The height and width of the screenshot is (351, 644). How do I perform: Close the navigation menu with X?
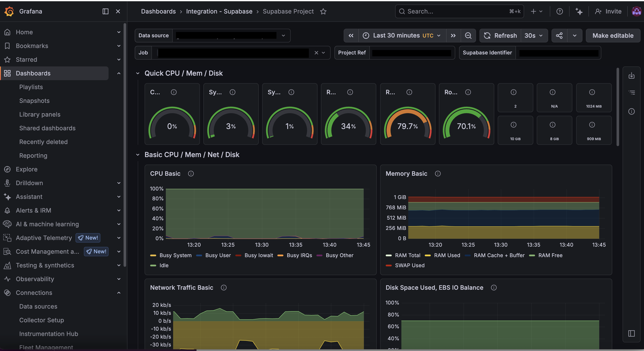pyautogui.click(x=118, y=12)
